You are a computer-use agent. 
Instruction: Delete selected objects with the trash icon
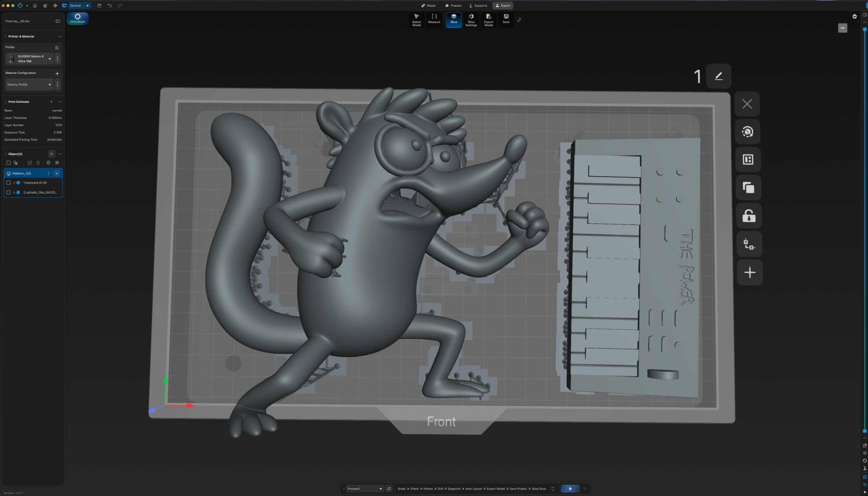point(38,163)
